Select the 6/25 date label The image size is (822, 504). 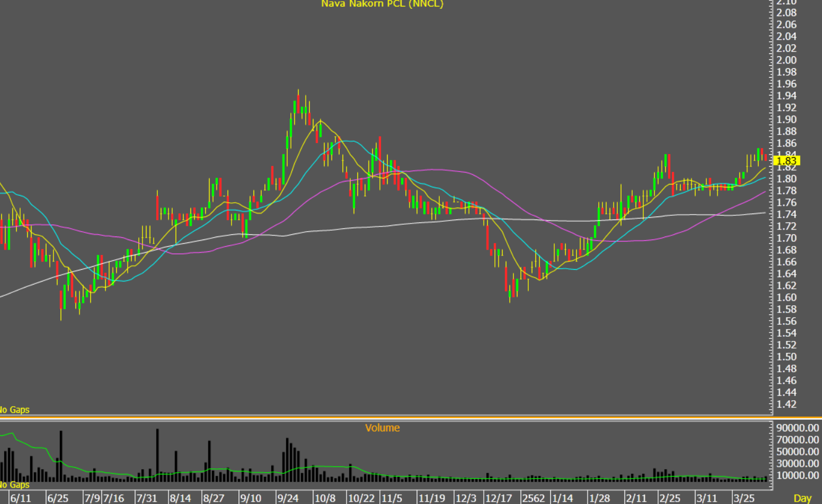click(x=58, y=498)
